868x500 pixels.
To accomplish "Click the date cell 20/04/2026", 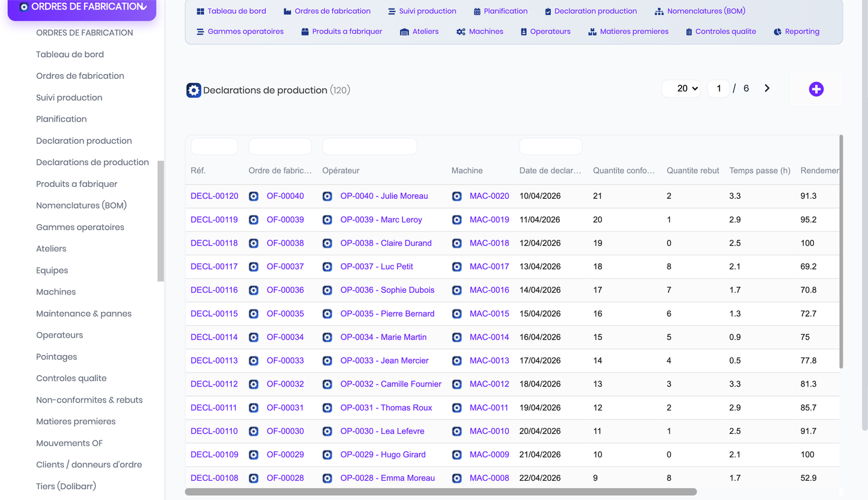I will pyautogui.click(x=540, y=431).
